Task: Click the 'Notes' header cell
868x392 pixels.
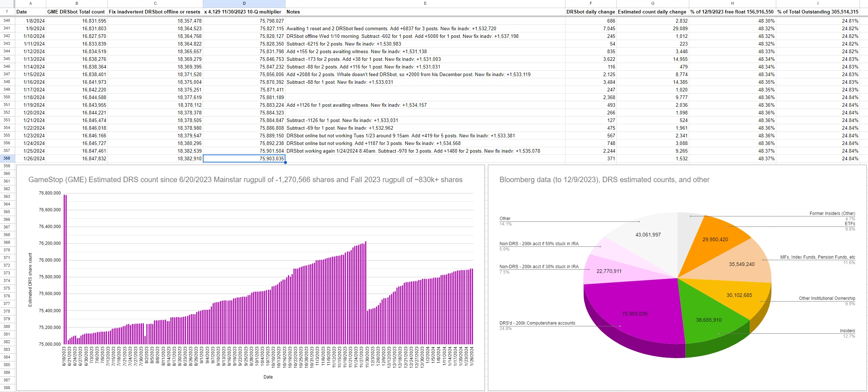Action: pos(425,12)
